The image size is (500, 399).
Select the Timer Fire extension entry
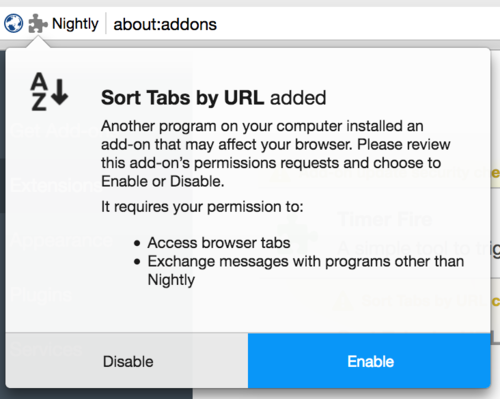click(x=387, y=233)
